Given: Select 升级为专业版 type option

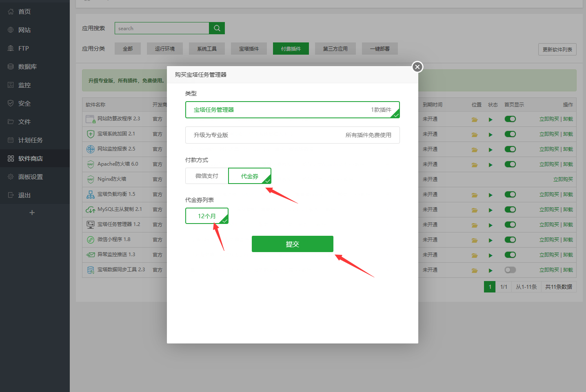Looking at the screenshot, I should [x=293, y=135].
